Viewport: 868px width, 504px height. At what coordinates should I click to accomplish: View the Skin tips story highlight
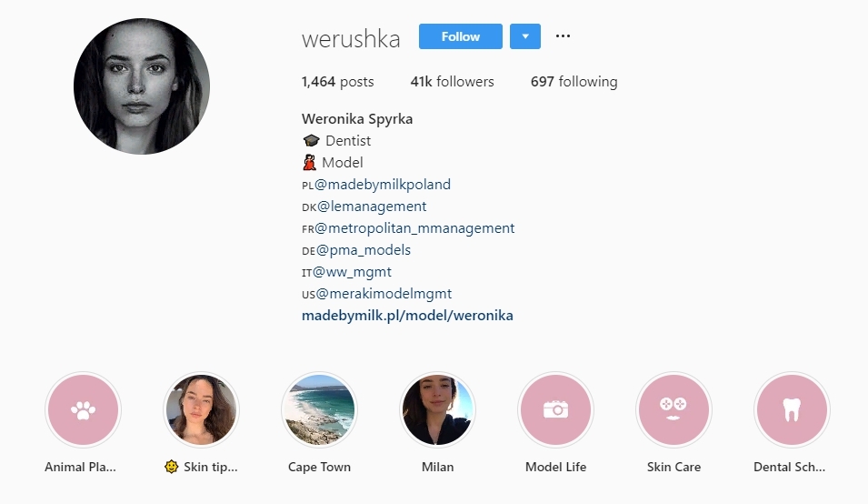[x=202, y=410]
